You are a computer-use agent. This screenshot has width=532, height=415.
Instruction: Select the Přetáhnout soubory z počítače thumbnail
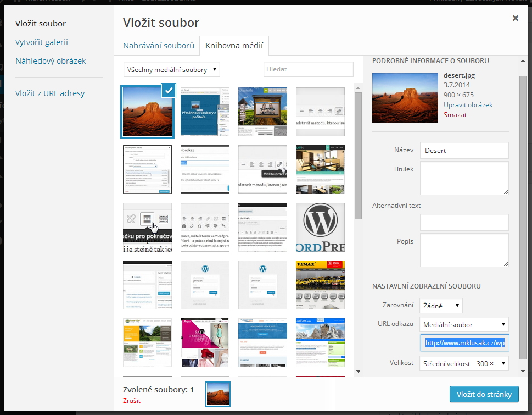click(x=205, y=112)
